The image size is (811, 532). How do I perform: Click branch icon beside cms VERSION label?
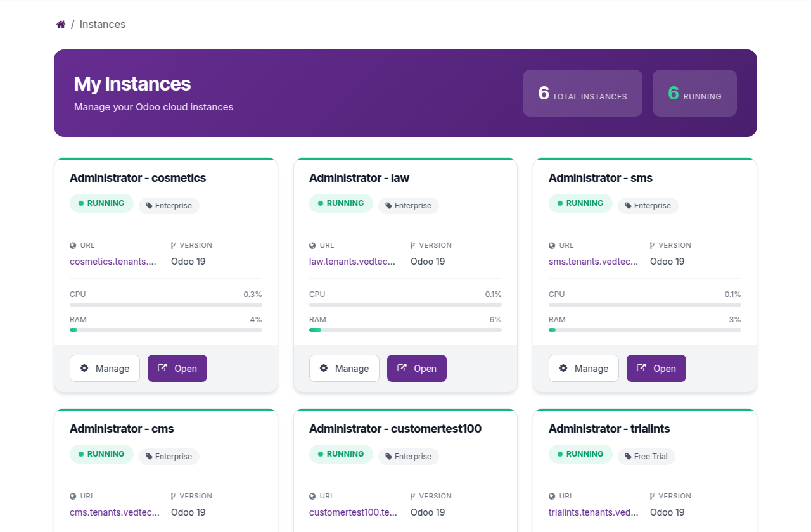click(173, 496)
